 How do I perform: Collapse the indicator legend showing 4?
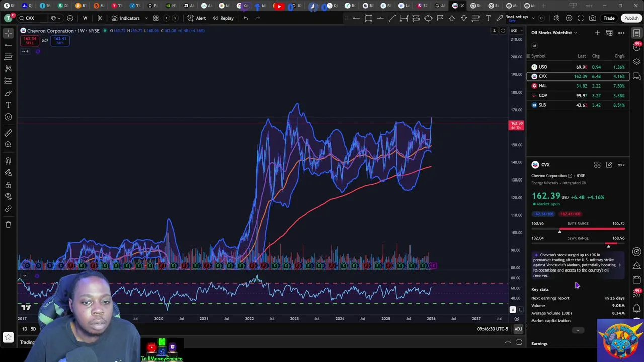25,51
